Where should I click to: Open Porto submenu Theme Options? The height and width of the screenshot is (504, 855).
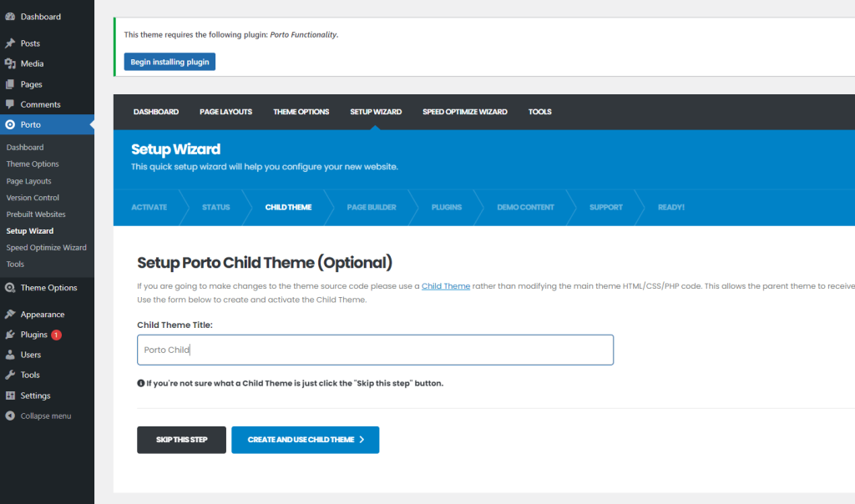(x=33, y=164)
